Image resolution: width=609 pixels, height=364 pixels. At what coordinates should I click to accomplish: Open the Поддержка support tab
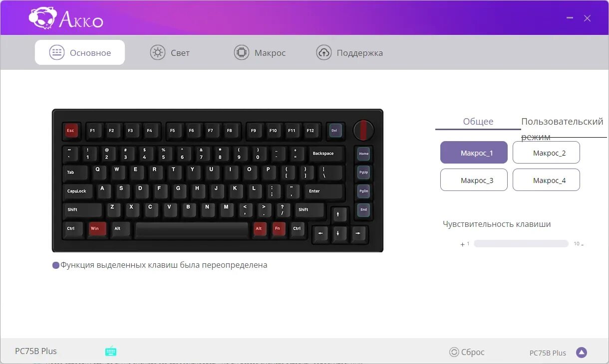tap(349, 53)
